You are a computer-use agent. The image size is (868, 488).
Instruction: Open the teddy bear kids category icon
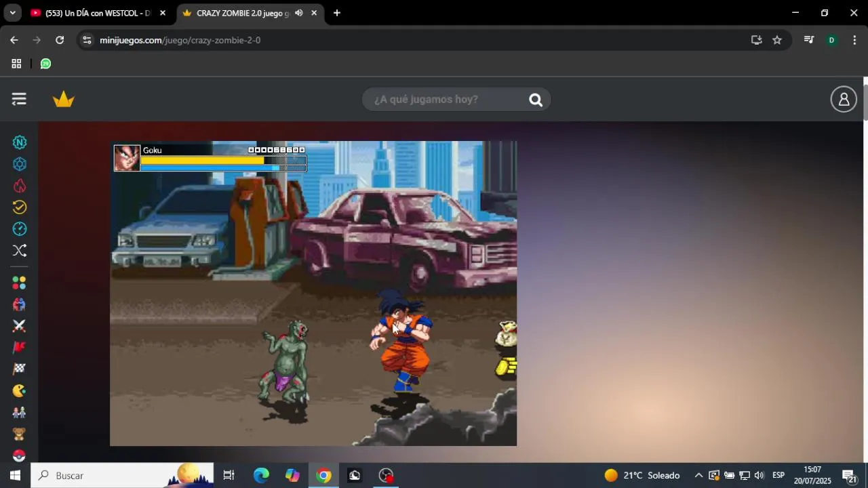point(20,434)
